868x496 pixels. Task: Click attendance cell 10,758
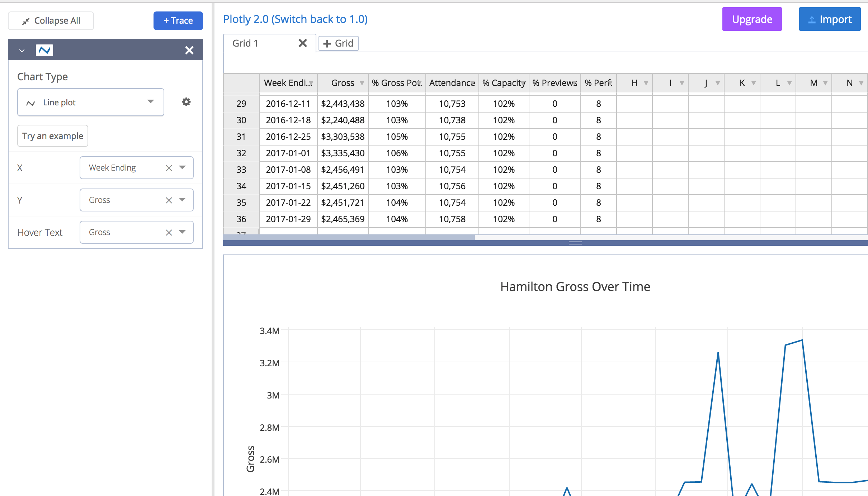pos(452,219)
